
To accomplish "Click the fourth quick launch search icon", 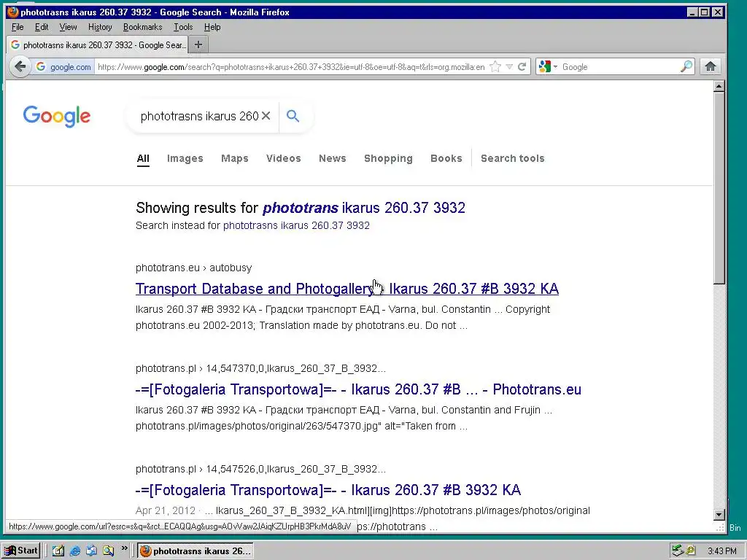I will point(109,551).
